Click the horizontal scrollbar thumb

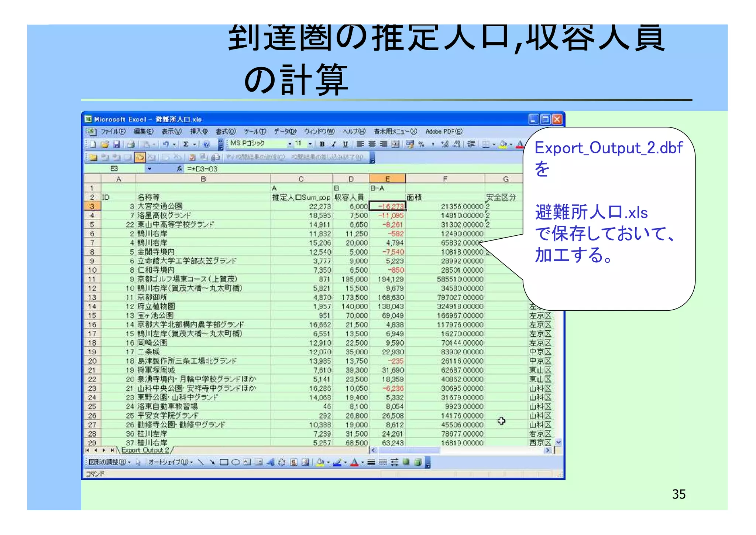[x=409, y=450]
